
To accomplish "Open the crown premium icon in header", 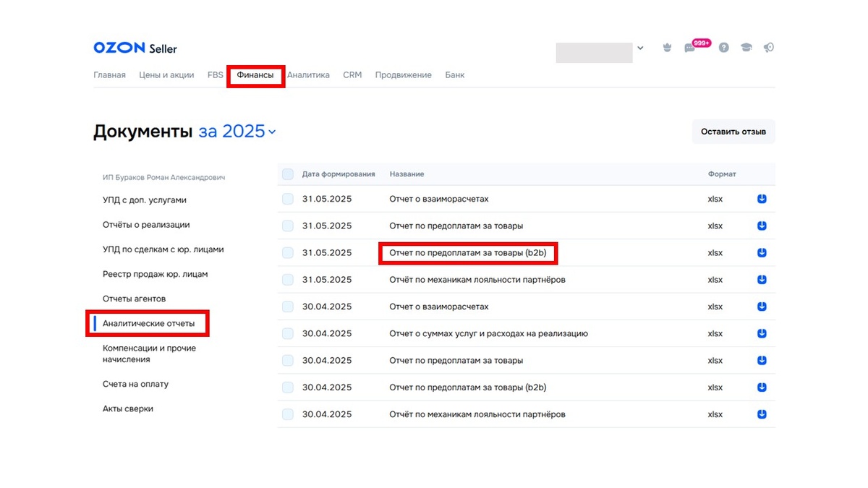I will pos(667,48).
